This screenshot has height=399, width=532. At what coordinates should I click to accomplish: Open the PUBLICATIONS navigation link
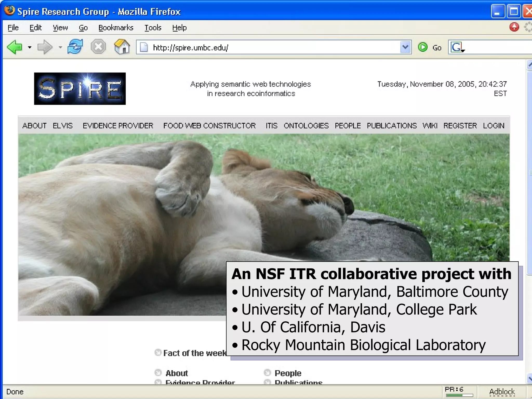392,126
